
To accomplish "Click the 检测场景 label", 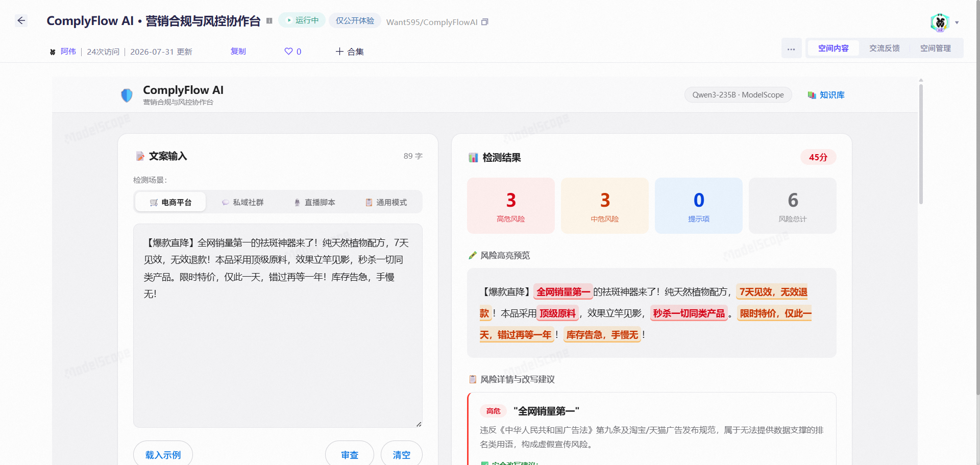I will pyautogui.click(x=150, y=180).
